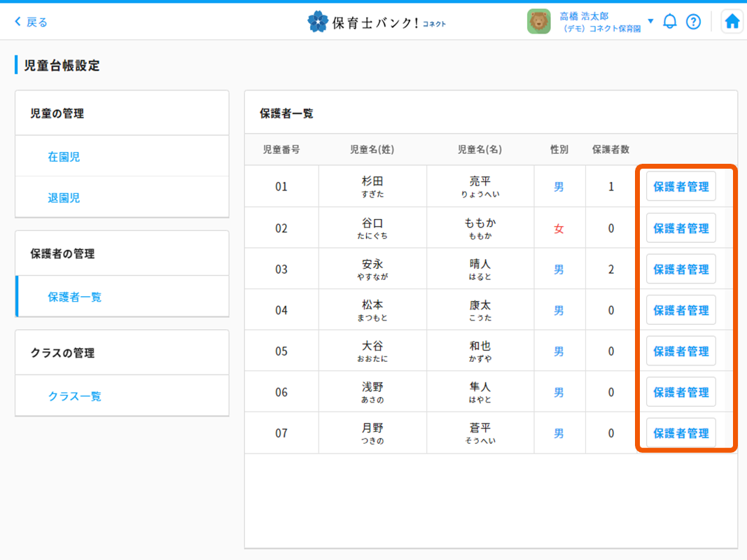The height and width of the screenshot is (560, 747).
Task: Click the 保育士バンク! logo
Action: [x=377, y=22]
